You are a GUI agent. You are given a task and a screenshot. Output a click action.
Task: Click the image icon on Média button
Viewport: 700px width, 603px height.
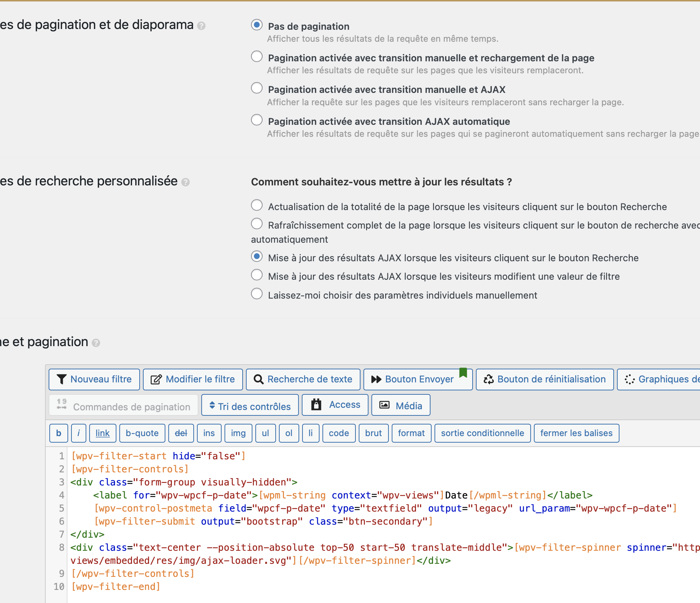pyautogui.click(x=384, y=405)
